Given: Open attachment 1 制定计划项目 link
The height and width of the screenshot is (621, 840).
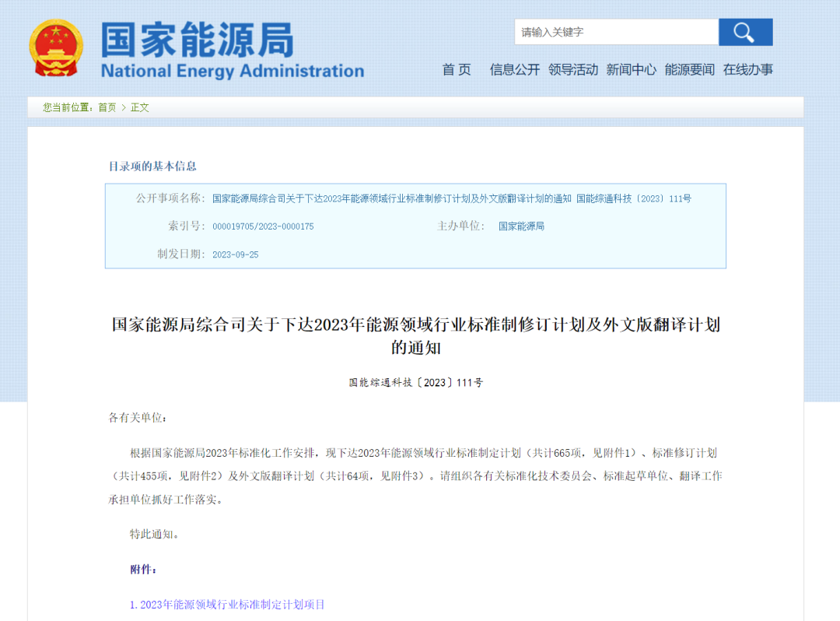Looking at the screenshot, I should (x=227, y=605).
